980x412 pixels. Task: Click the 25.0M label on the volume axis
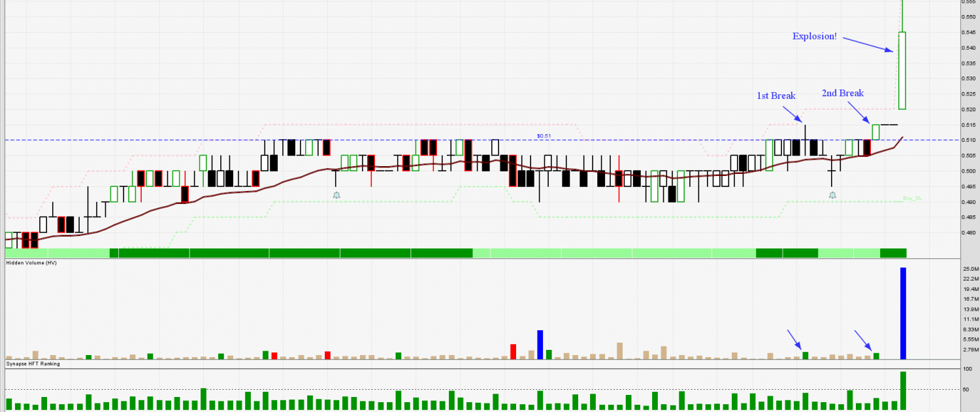tap(970, 269)
